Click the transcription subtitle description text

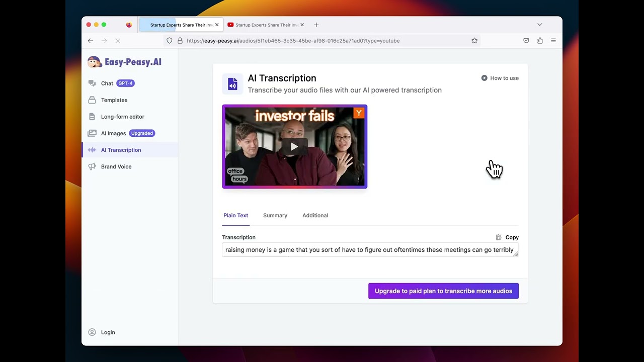click(345, 90)
